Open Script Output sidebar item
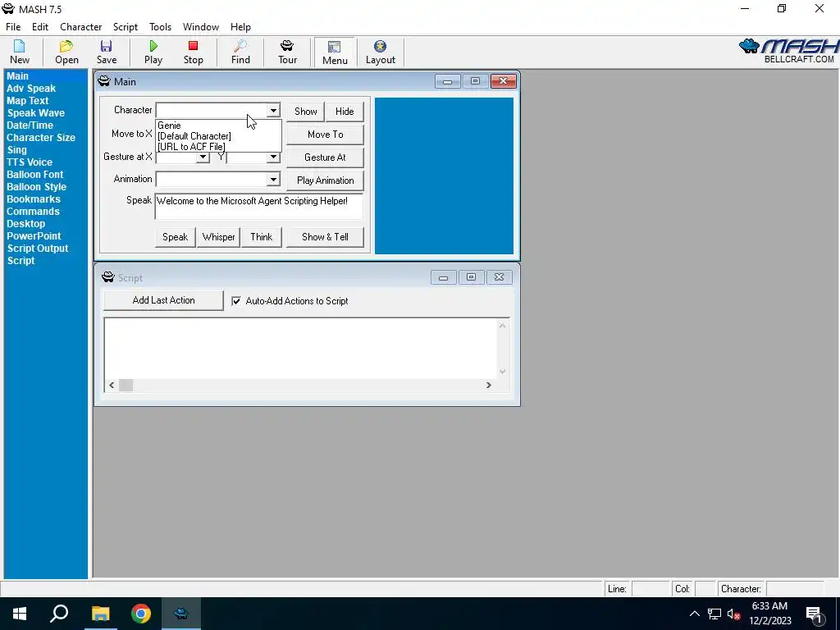This screenshot has width=840, height=630. point(38,249)
